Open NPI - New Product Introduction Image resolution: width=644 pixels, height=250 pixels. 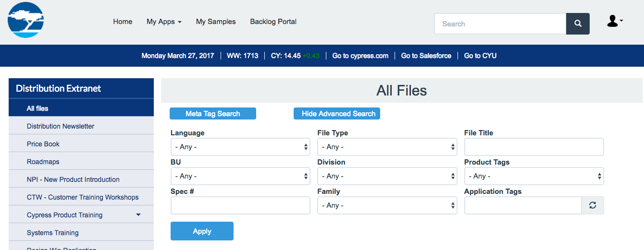point(81,179)
